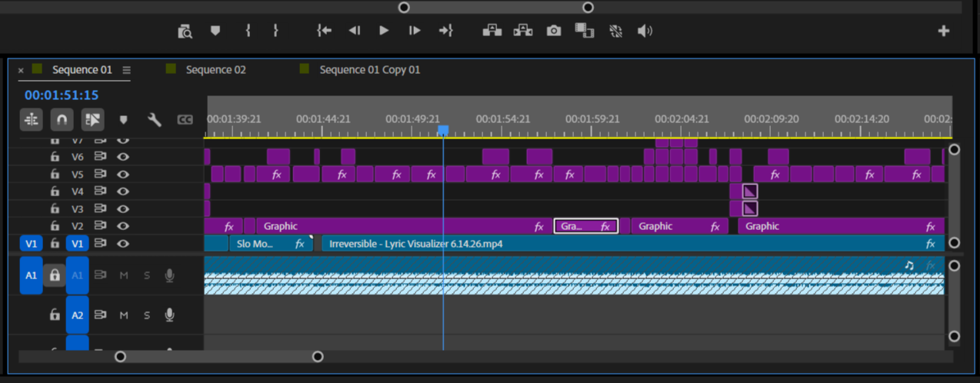Unlock audio track A1

click(x=55, y=275)
